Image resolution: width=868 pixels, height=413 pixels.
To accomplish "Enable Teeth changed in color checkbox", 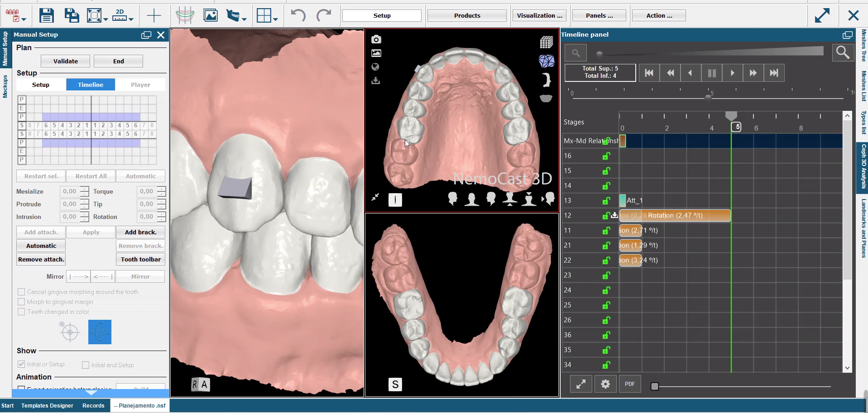I will tap(21, 312).
